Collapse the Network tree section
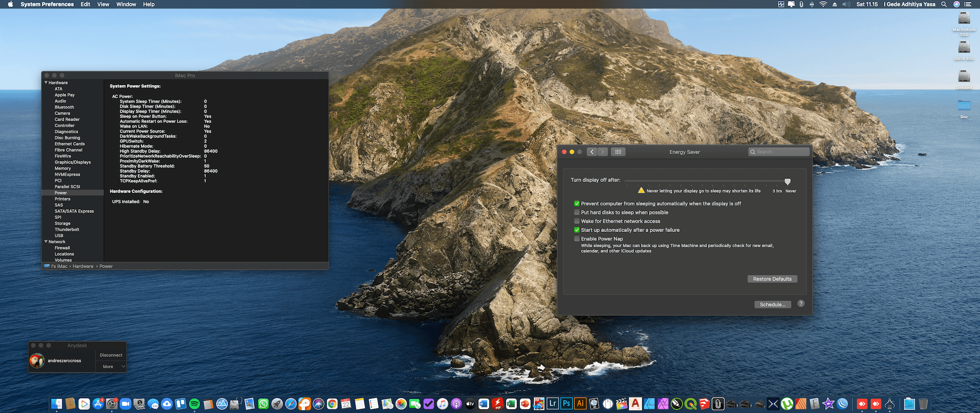This screenshot has height=413, width=980. point(46,242)
